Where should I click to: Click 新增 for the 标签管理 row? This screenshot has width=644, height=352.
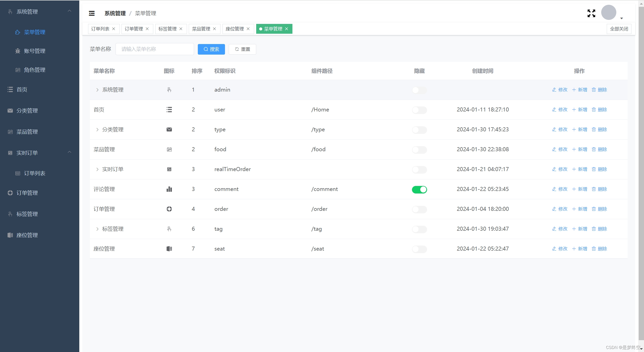point(580,229)
